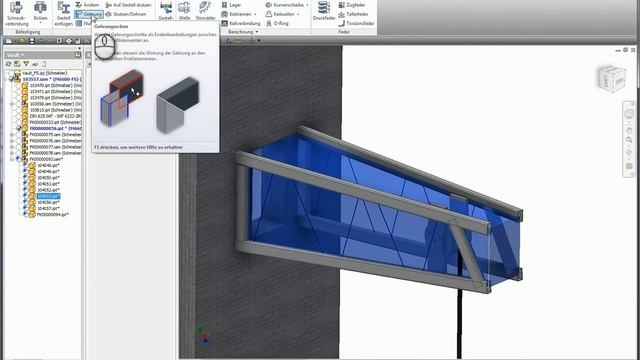The width and height of the screenshot is (640, 360).
Task: Expand the PK00000078.iam node
Action: point(12,153)
